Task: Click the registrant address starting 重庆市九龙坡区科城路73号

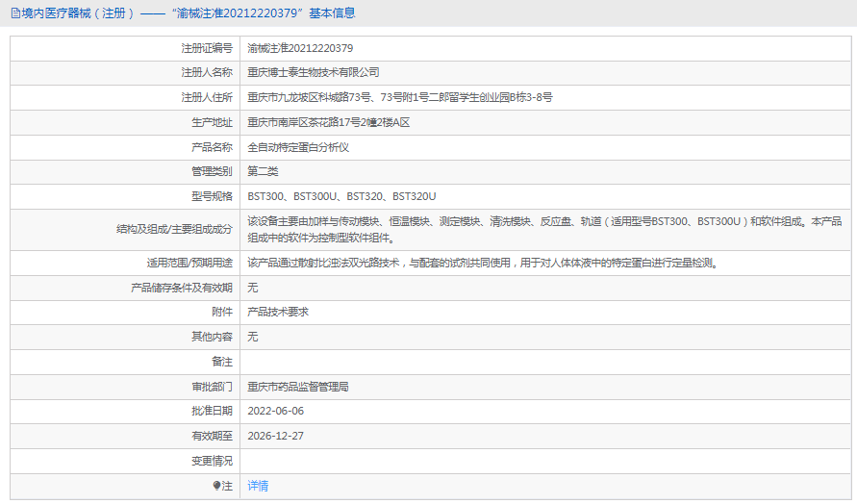Action: pos(399,97)
